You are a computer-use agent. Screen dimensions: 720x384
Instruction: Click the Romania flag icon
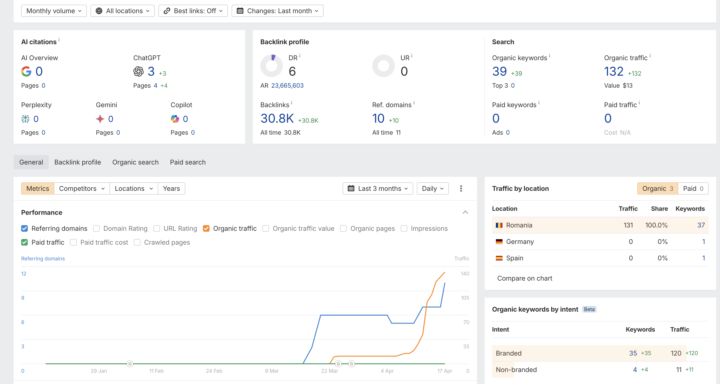pos(499,226)
